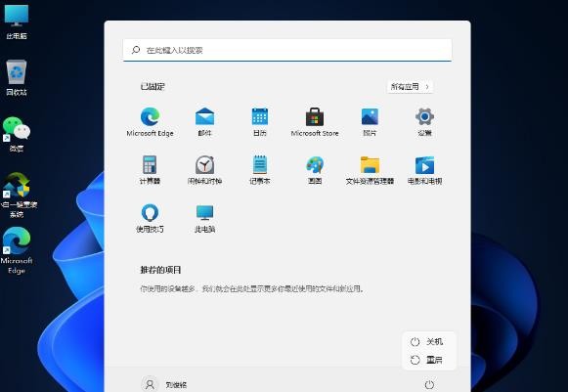Click the Recommended (推荐的项目) heading
The height and width of the screenshot is (392, 568).
(160, 270)
